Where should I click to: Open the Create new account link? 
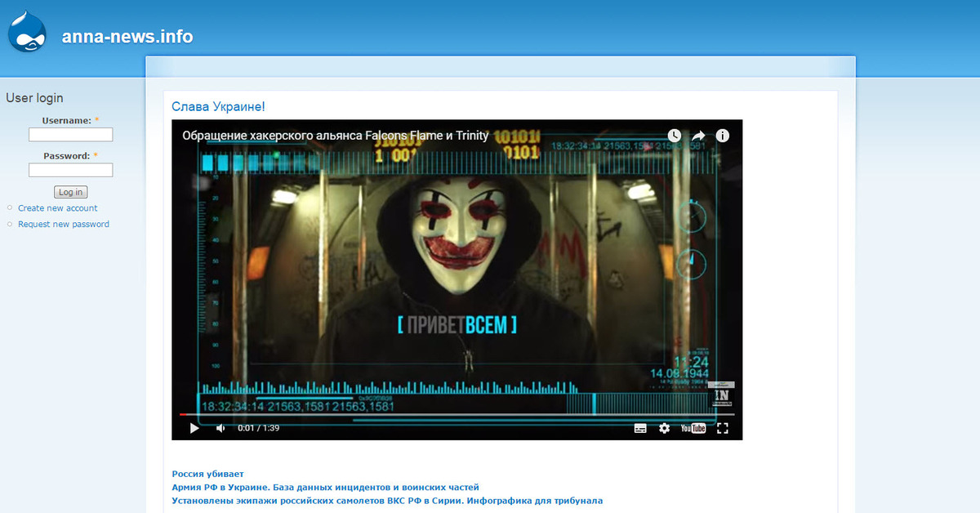pos(57,208)
